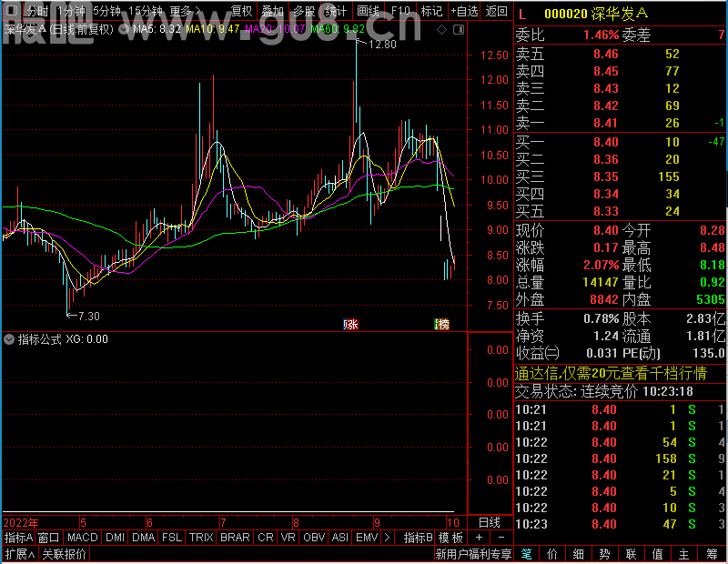
Task: Click the L flag icon beside 000020
Action: pyautogui.click(x=522, y=15)
